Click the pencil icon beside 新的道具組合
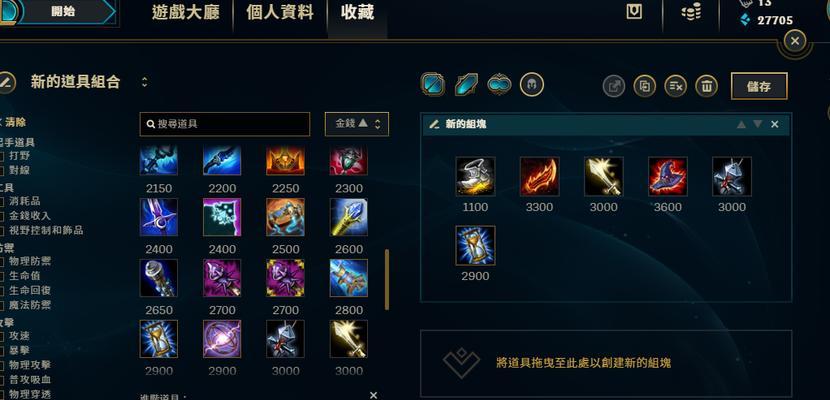 6,83
